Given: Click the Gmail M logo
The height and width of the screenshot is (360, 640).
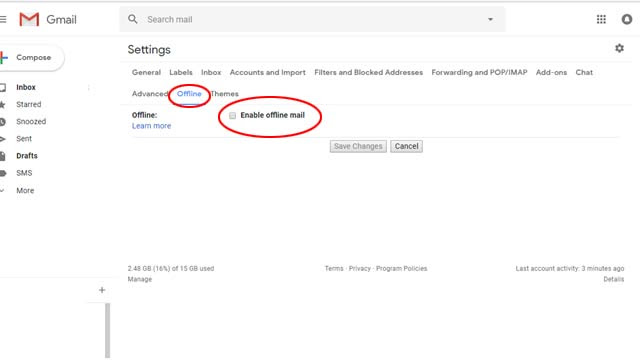Looking at the screenshot, I should click(x=29, y=19).
